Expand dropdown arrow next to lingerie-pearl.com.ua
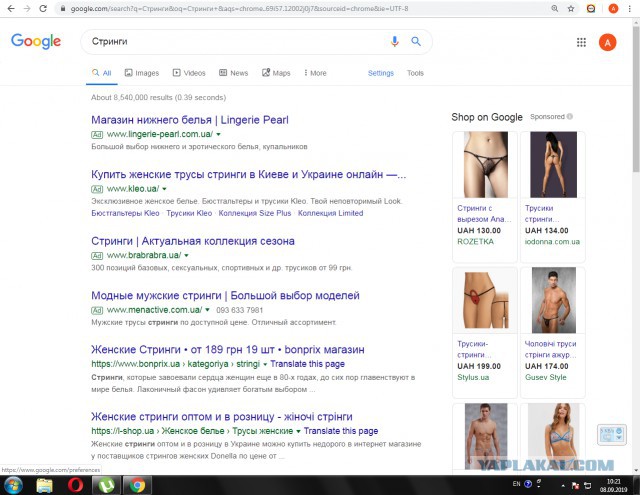 (218, 134)
